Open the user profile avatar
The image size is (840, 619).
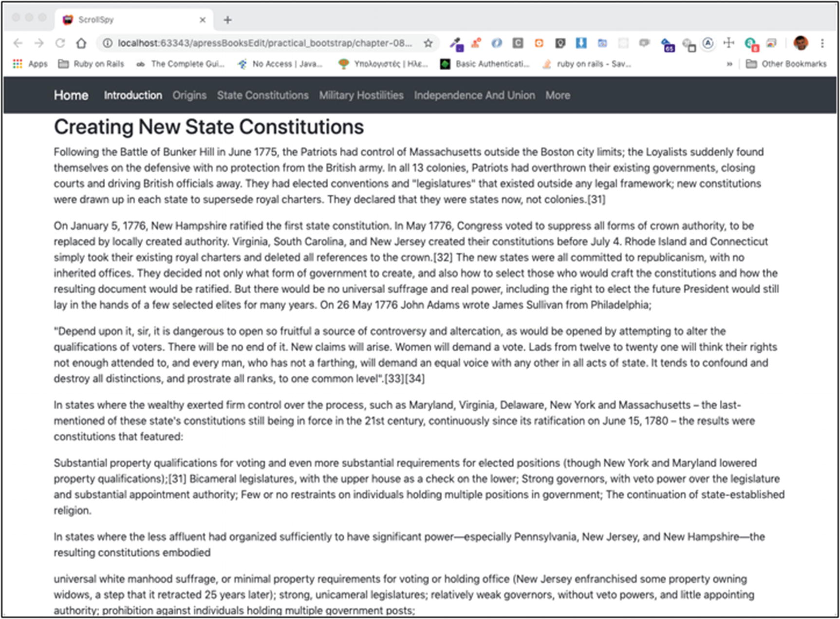click(801, 43)
